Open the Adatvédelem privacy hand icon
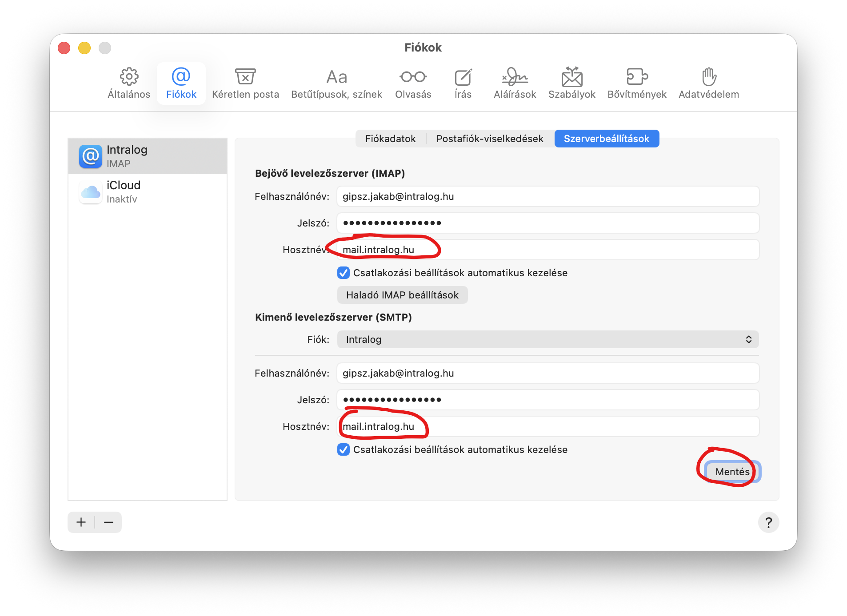Screen dimensions: 847x616 pos(709,77)
